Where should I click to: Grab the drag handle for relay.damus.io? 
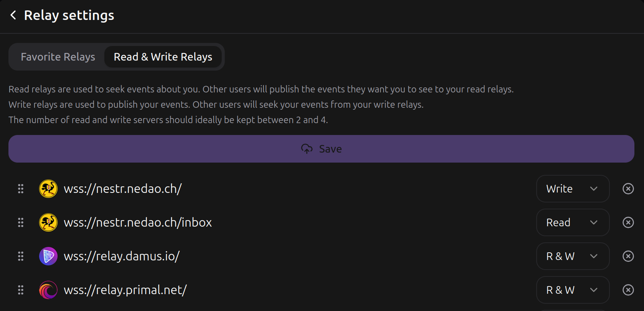[21, 256]
